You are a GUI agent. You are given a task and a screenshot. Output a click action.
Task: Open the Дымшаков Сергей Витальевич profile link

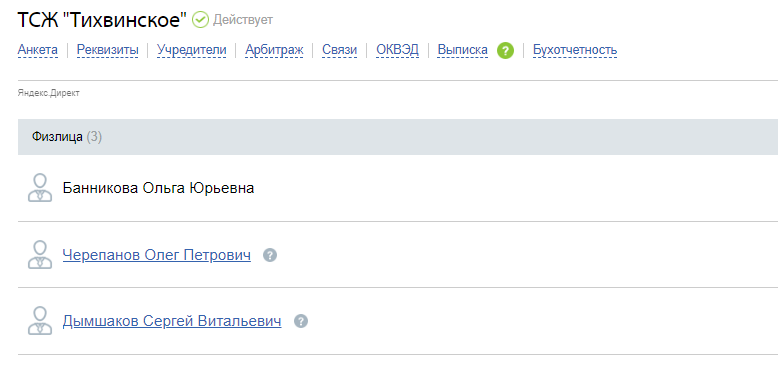(172, 321)
